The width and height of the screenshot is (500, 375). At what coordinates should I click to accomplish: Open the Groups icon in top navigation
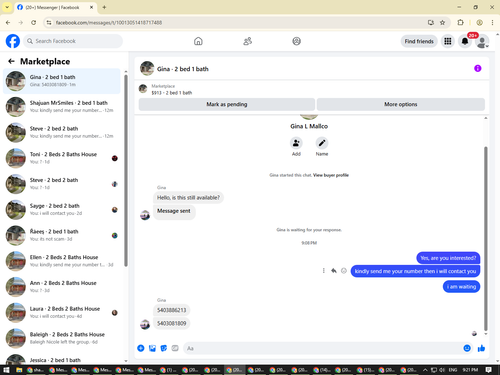click(296, 41)
